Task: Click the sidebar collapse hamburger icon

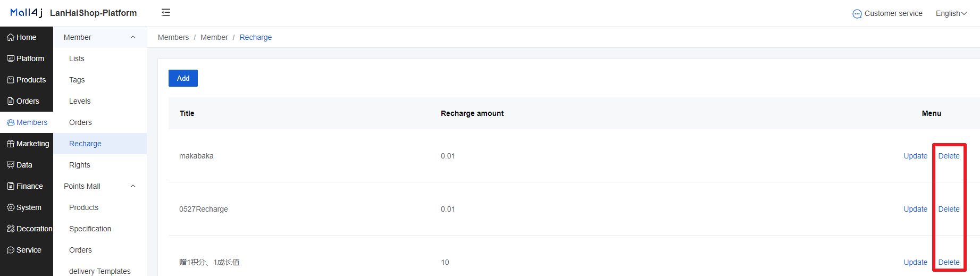Action: (166, 12)
